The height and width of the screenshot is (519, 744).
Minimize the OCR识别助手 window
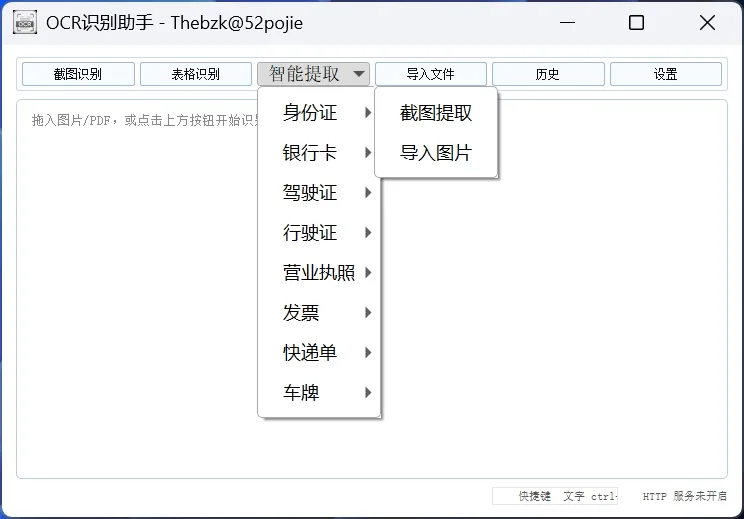pyautogui.click(x=567, y=22)
